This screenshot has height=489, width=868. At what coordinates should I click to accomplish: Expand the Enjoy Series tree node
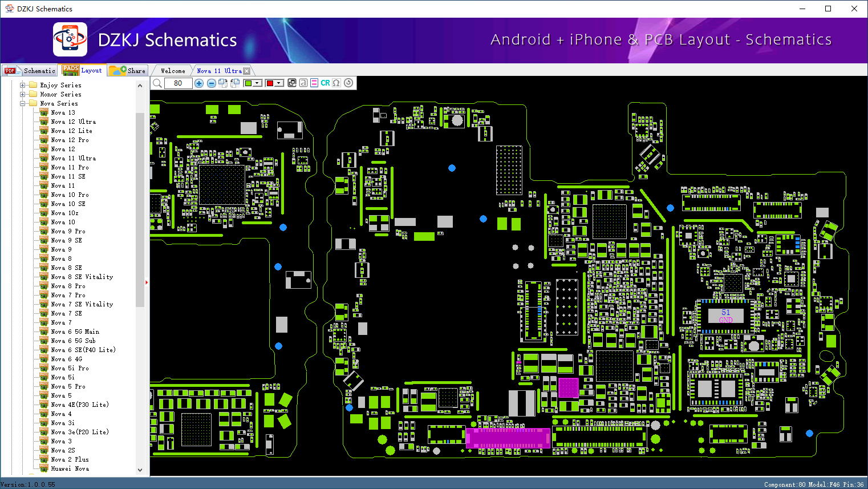[x=23, y=85]
